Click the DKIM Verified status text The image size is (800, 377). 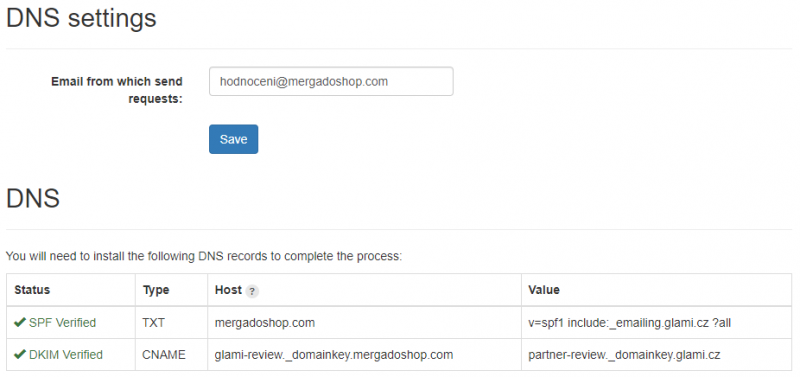click(x=66, y=354)
